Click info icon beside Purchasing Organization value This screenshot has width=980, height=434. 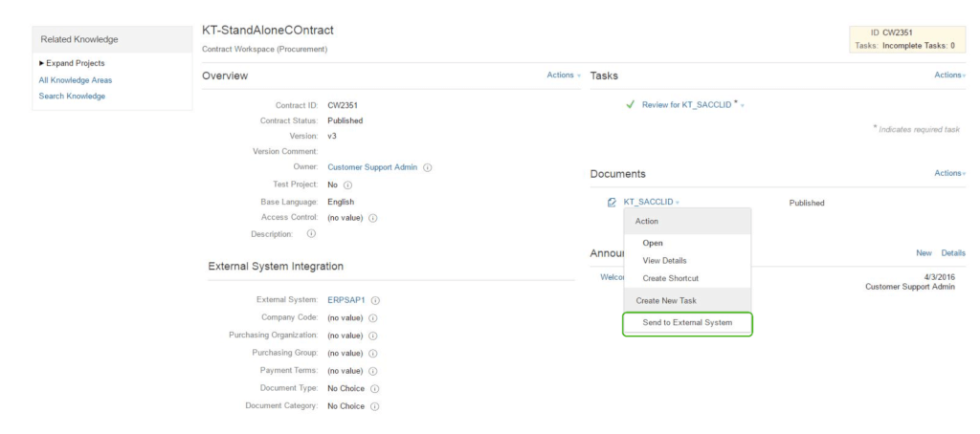pos(373,336)
